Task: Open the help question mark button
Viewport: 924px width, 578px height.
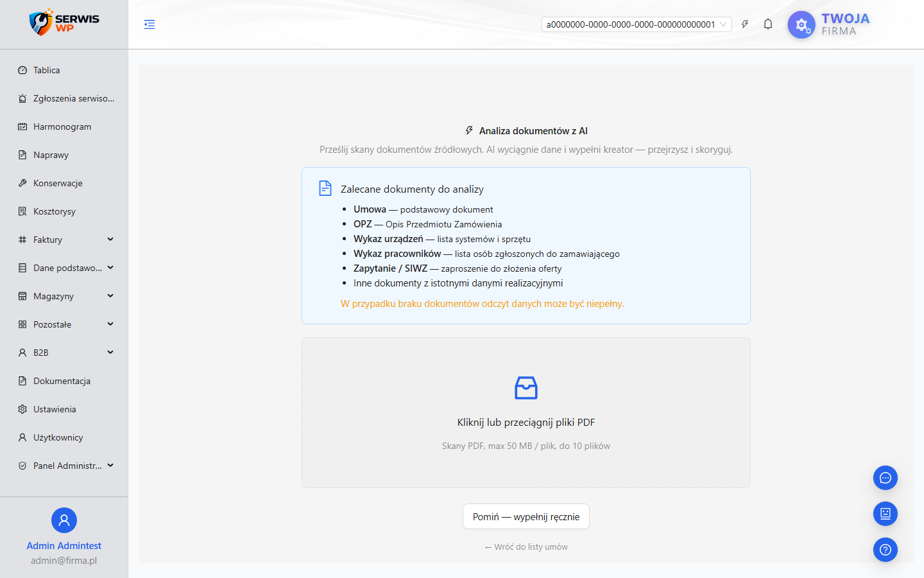Action: [886, 550]
